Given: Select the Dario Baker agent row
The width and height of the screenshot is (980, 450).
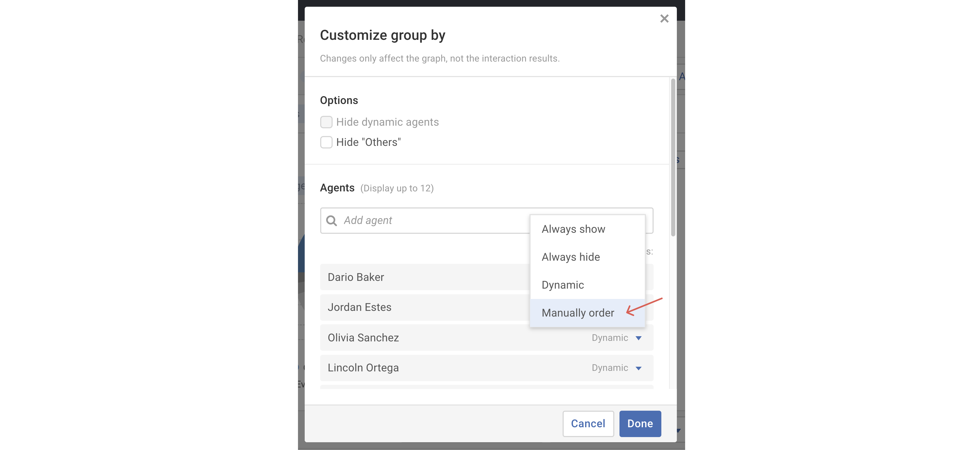Looking at the screenshot, I should pyautogui.click(x=418, y=277).
